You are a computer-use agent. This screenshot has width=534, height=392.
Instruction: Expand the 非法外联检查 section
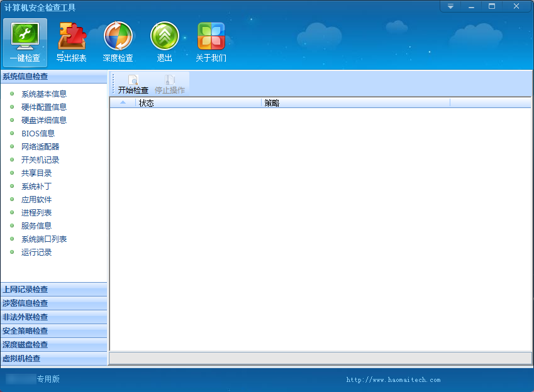(54, 317)
